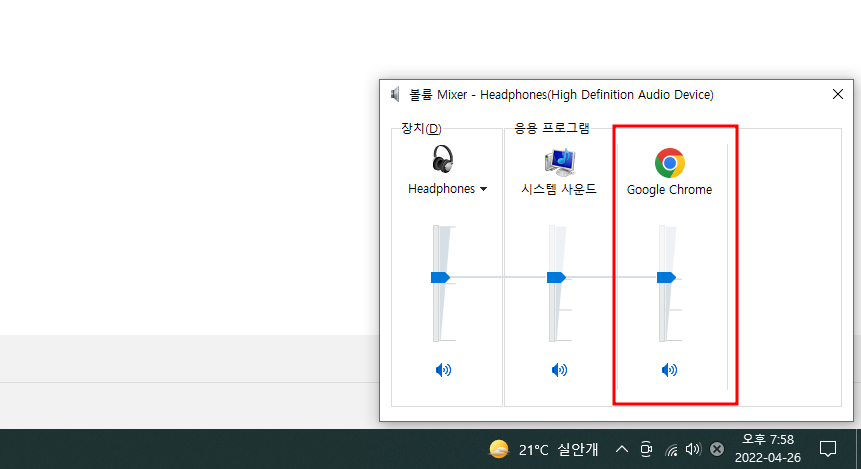Mute the 시스템 사운드 volume
The width and height of the screenshot is (861, 469).
click(559, 370)
